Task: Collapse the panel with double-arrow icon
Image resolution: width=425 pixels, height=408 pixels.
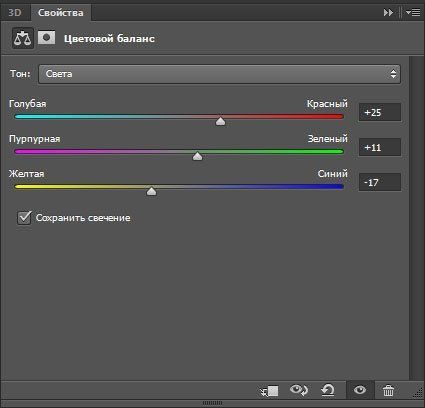Action: pos(388,13)
